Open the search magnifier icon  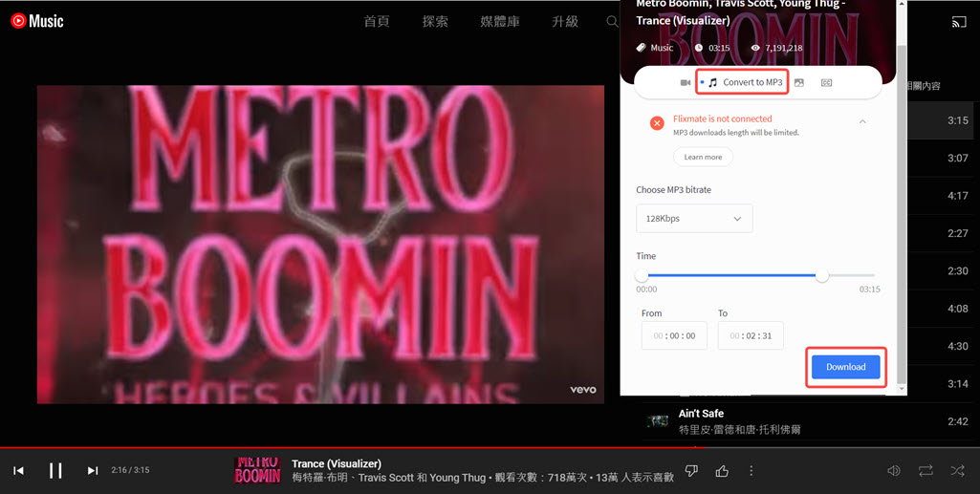click(x=612, y=21)
